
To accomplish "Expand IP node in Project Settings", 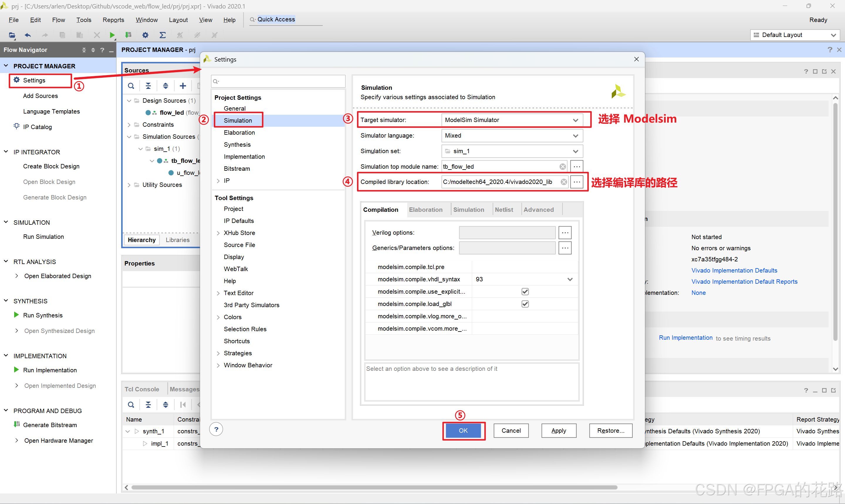I will [218, 181].
